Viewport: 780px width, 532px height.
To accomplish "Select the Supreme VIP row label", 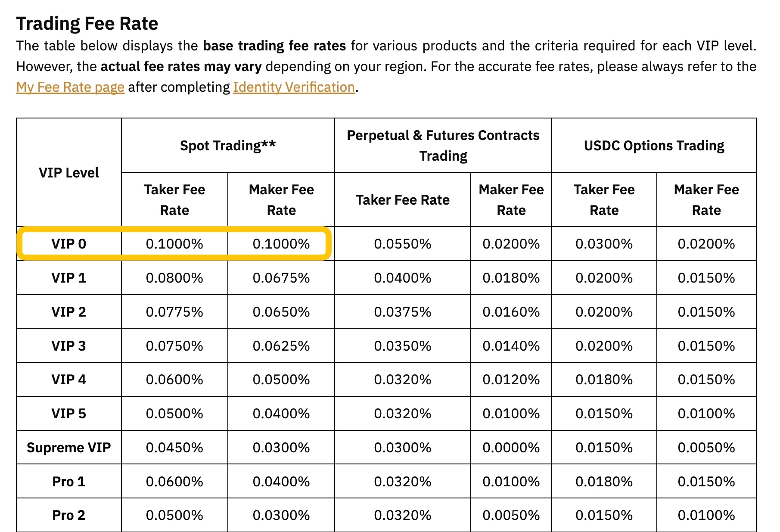I will (69, 448).
